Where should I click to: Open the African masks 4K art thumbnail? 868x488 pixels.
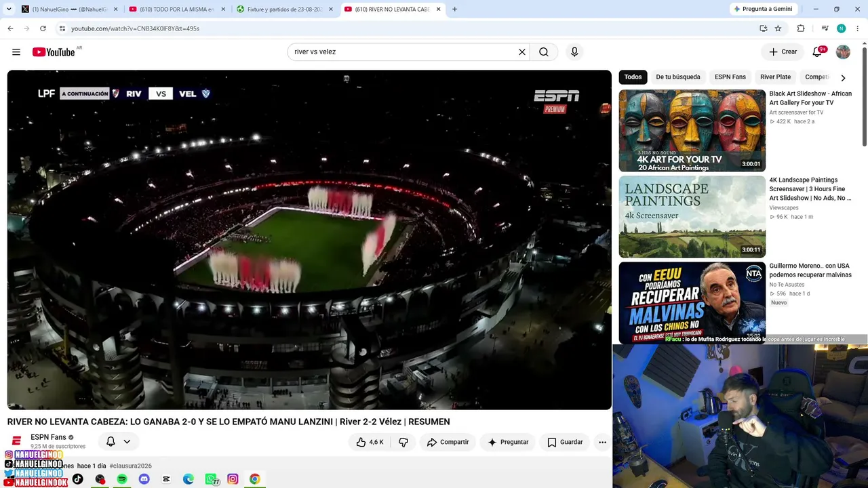(692, 131)
